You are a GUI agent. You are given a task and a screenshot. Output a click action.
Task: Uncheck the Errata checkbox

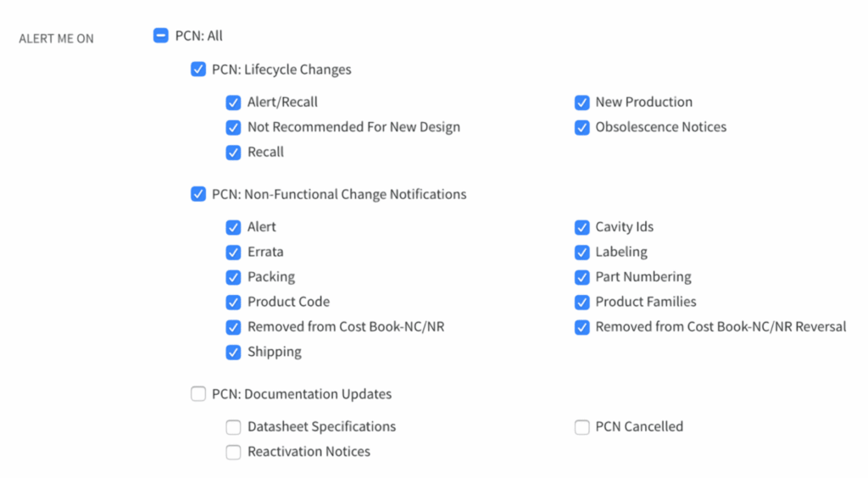(x=233, y=253)
